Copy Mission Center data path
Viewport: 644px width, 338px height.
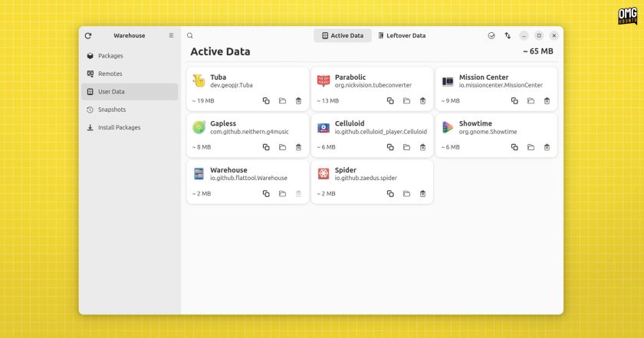pos(514,100)
